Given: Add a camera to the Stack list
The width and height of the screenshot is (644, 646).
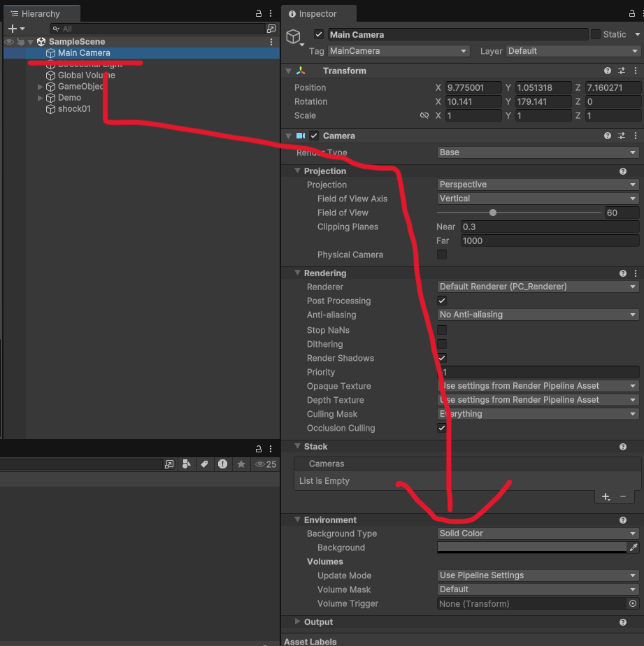Looking at the screenshot, I should (x=606, y=496).
